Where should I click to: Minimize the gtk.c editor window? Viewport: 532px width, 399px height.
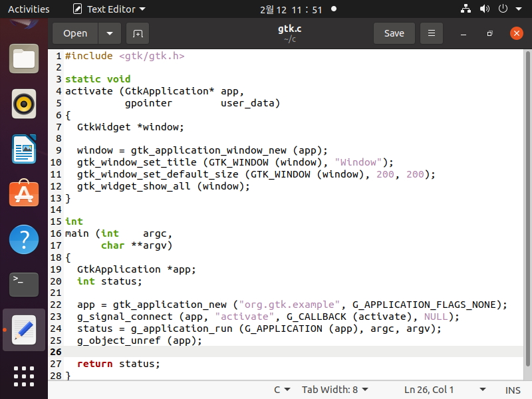point(464,33)
